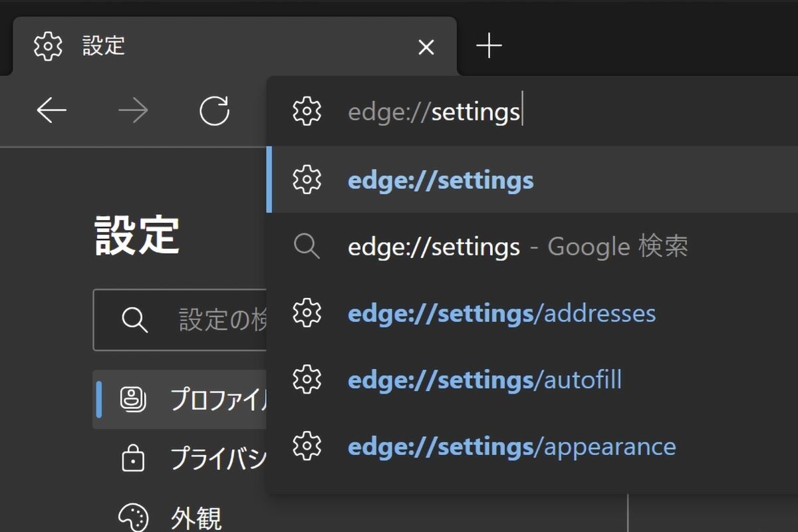
Task: Click the padlock privacy icon
Action: 133,458
